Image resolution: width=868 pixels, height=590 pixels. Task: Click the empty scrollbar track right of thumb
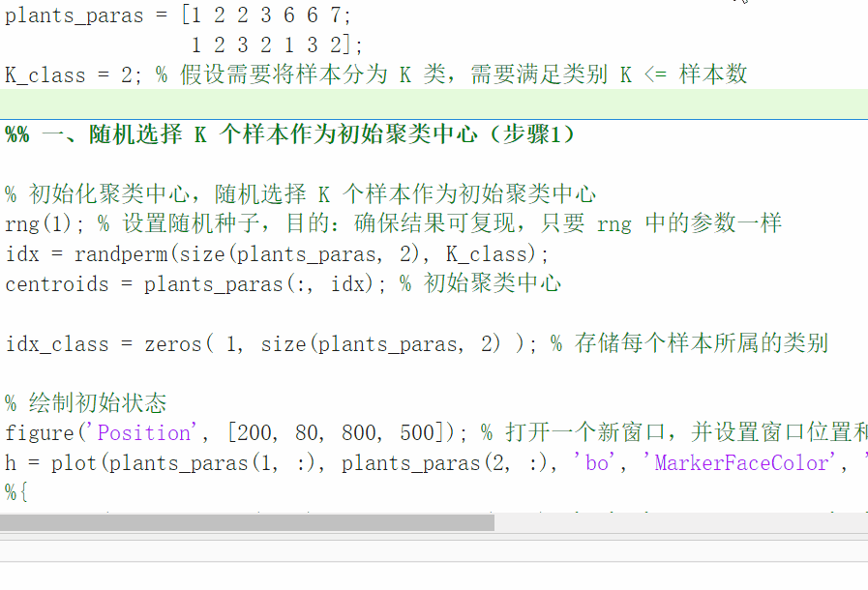681,522
